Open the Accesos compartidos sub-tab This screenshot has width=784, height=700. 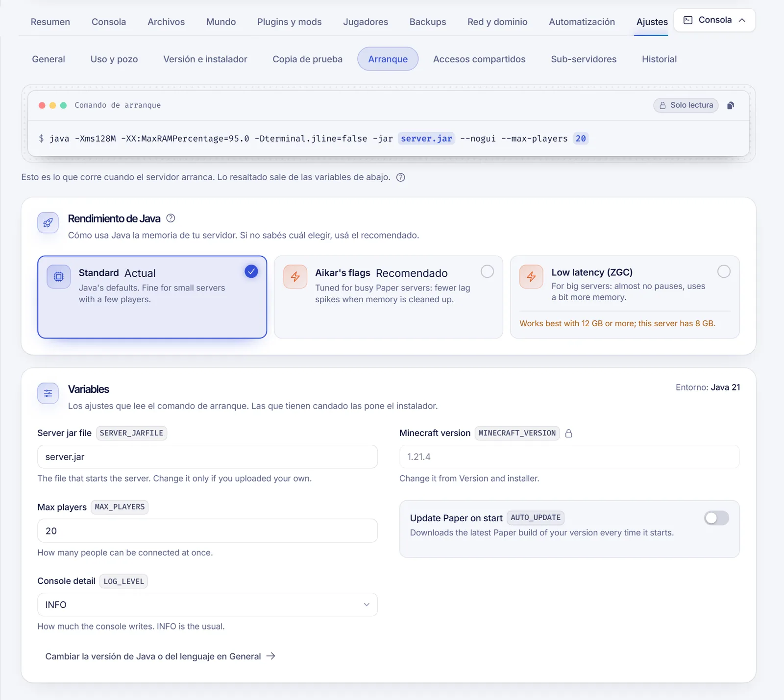click(x=479, y=59)
